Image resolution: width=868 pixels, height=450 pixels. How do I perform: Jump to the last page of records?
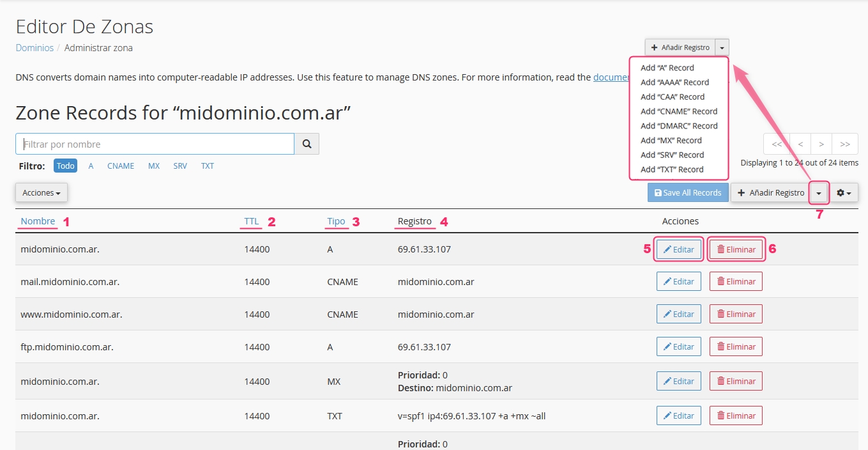pyautogui.click(x=845, y=144)
